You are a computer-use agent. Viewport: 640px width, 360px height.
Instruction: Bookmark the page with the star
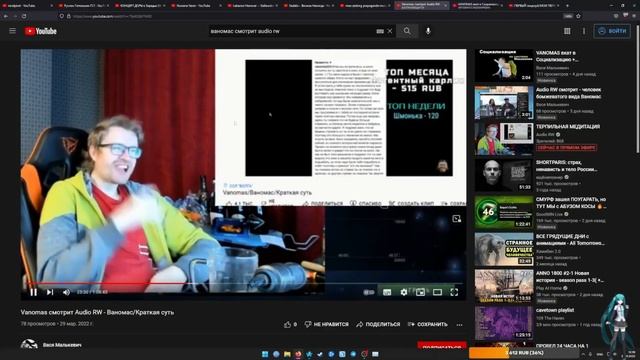pyautogui.click(x=578, y=16)
